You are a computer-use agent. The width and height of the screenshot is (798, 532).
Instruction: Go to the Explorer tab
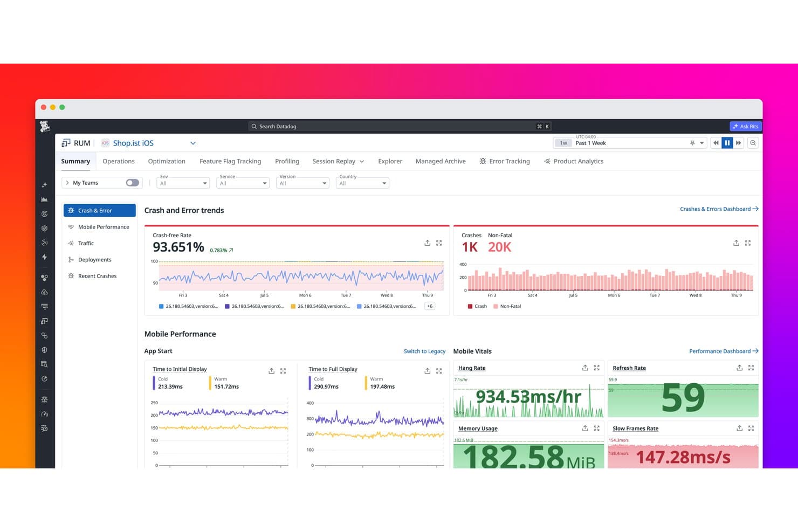coord(390,161)
